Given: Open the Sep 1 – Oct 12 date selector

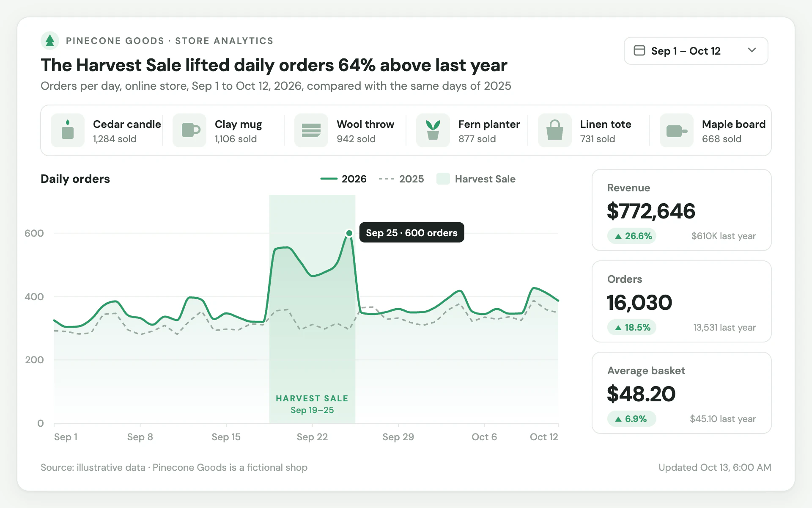Looking at the screenshot, I should tap(696, 51).
